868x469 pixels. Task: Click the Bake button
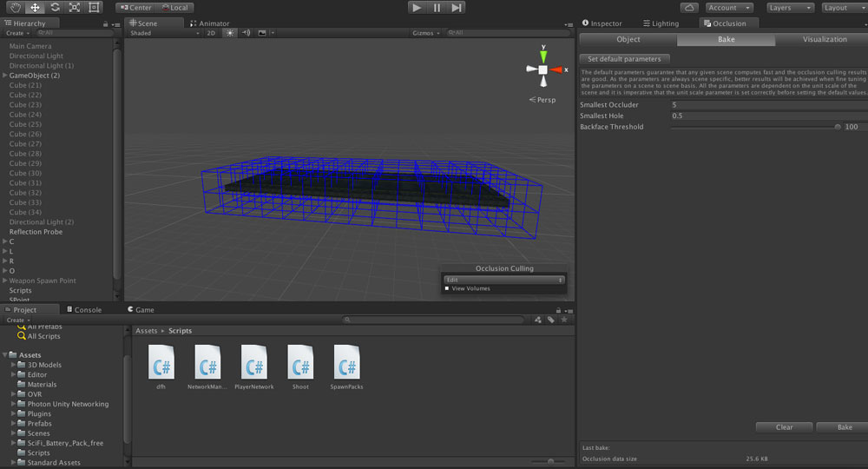tap(844, 427)
